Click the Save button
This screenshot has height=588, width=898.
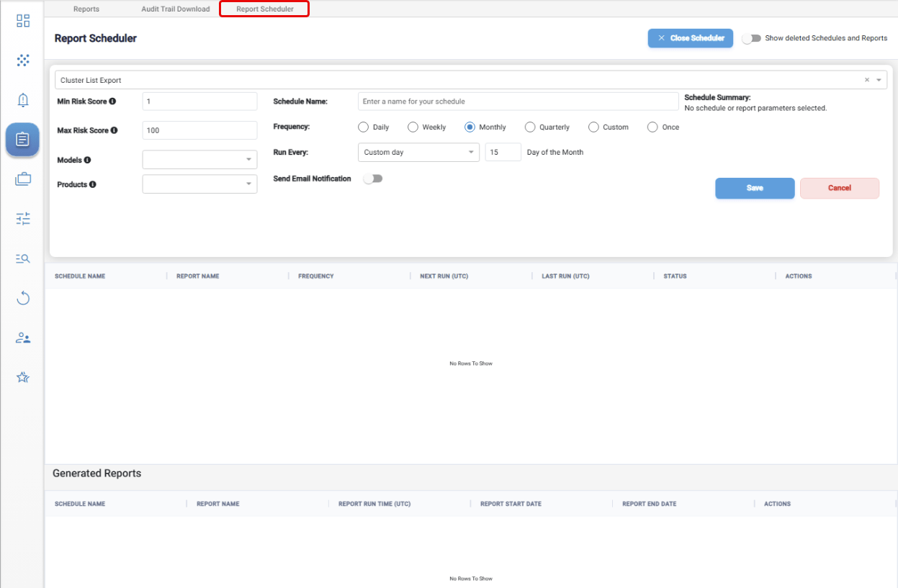click(755, 188)
